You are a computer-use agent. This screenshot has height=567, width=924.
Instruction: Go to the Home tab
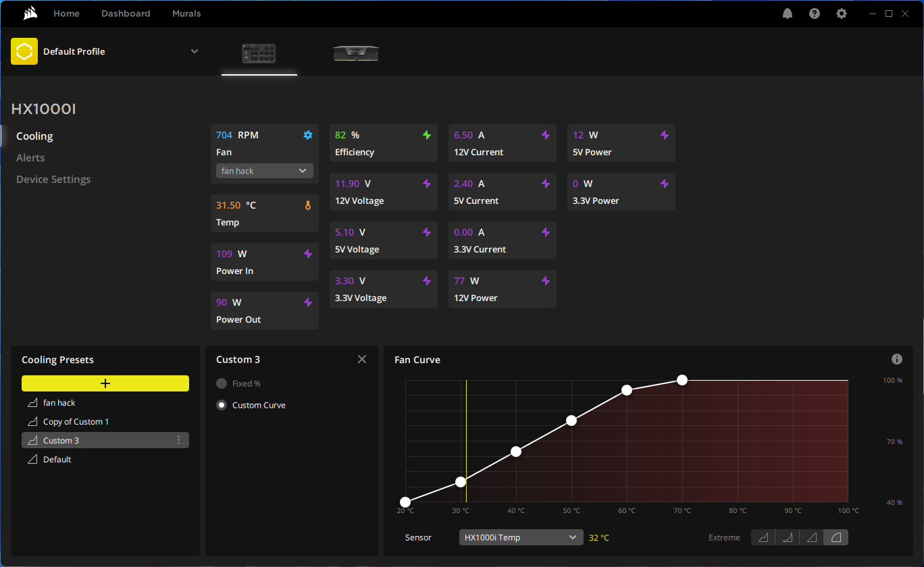click(x=66, y=13)
